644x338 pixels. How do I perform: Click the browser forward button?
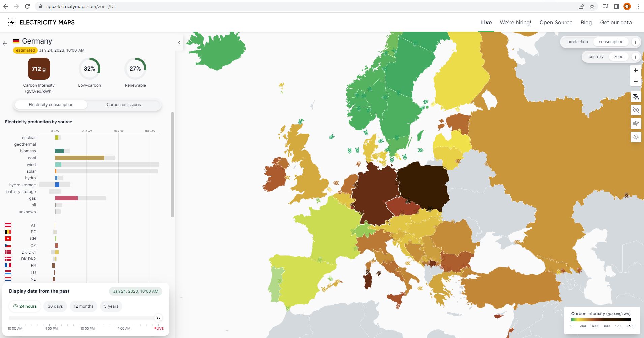(17, 6)
